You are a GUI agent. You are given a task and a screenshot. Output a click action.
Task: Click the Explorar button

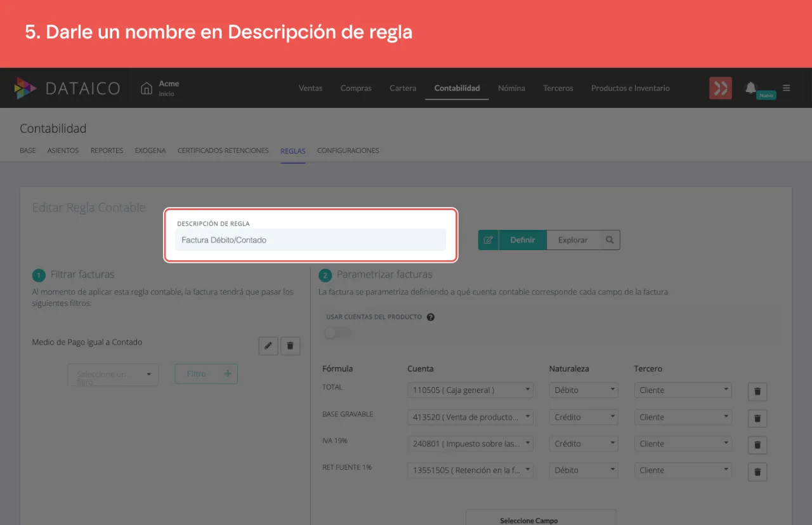[573, 240]
